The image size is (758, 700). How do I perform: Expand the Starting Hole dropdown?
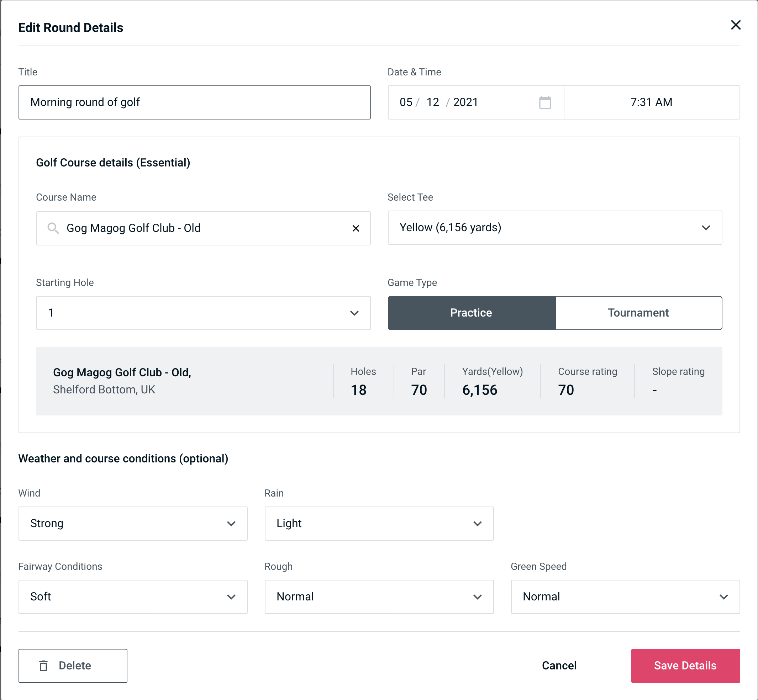pyautogui.click(x=203, y=313)
